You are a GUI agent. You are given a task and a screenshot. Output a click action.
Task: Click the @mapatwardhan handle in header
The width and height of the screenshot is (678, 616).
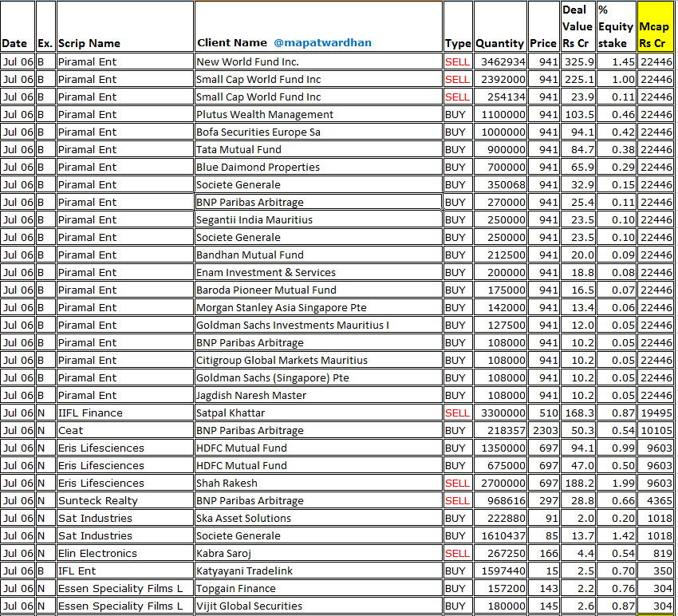tap(322, 43)
